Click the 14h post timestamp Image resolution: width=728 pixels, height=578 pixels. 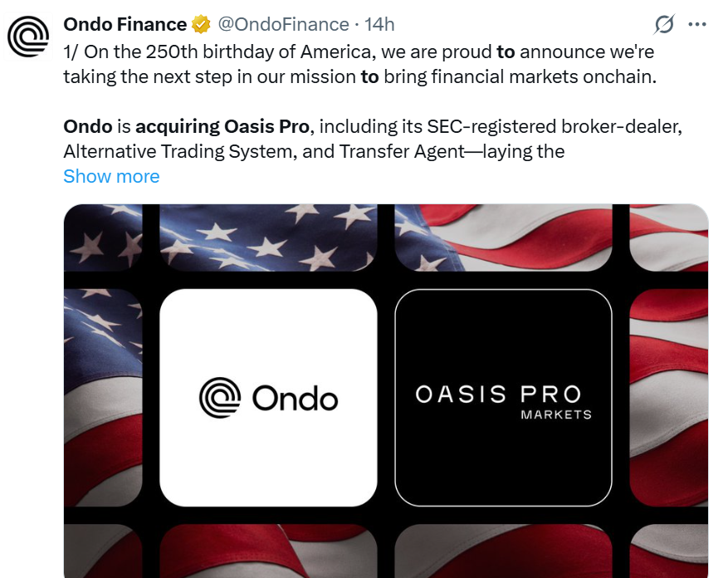point(379,24)
